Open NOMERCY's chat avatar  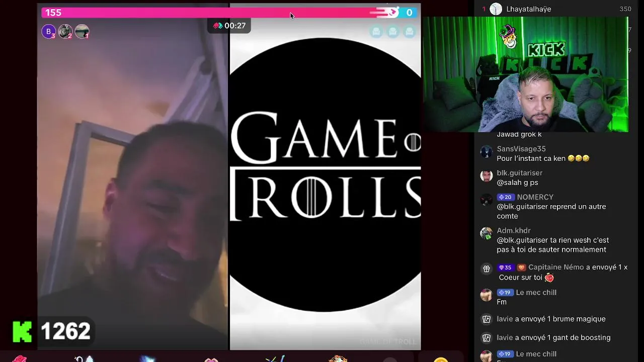pyautogui.click(x=486, y=200)
